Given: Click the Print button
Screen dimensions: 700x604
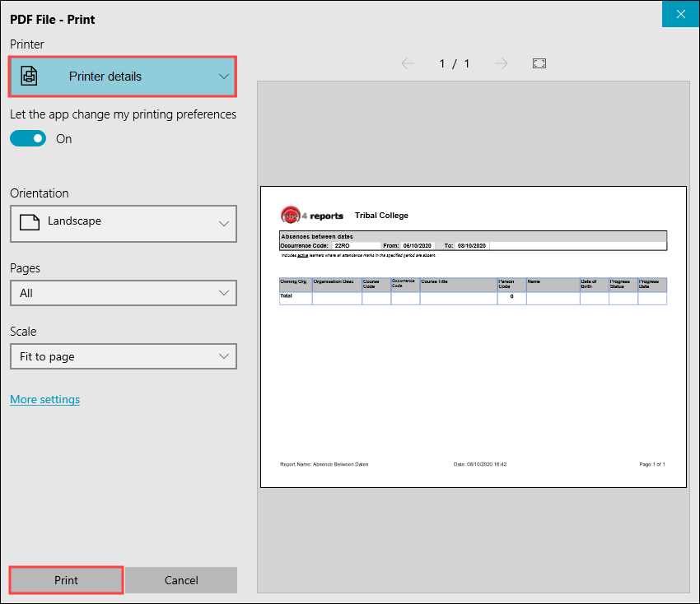Looking at the screenshot, I should [65, 580].
